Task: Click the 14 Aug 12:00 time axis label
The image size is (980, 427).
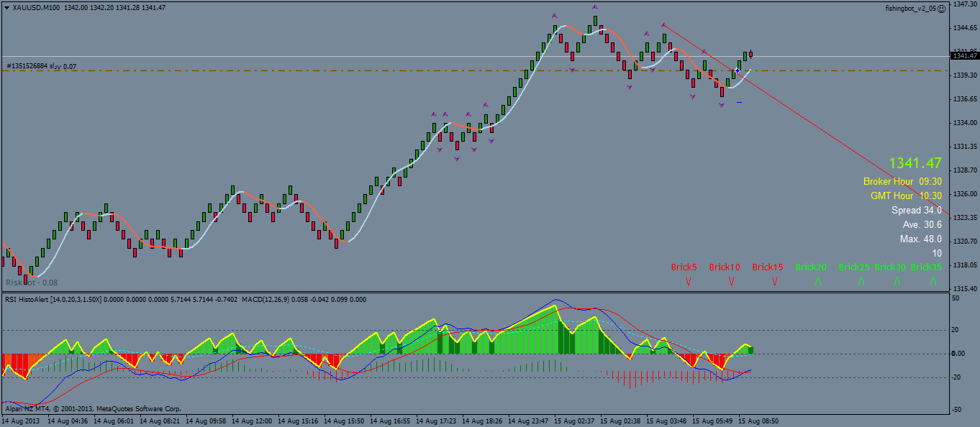Action: click(x=253, y=421)
